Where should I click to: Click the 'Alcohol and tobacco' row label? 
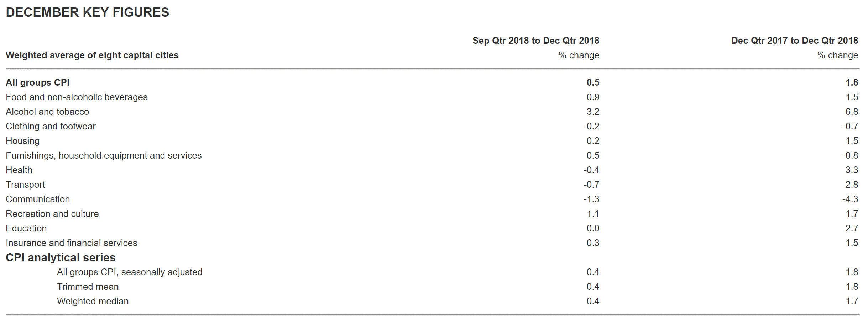[x=47, y=112]
